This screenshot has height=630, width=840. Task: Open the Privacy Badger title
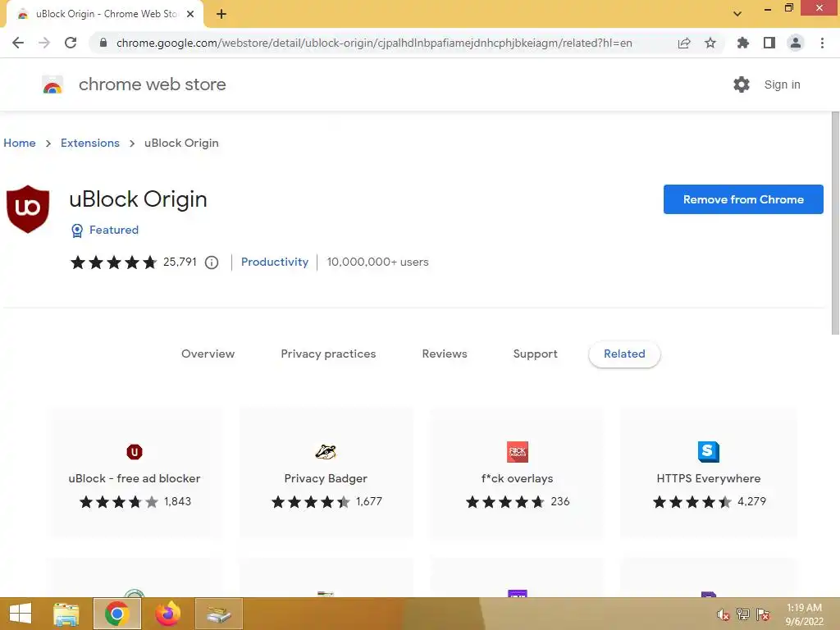tap(326, 478)
